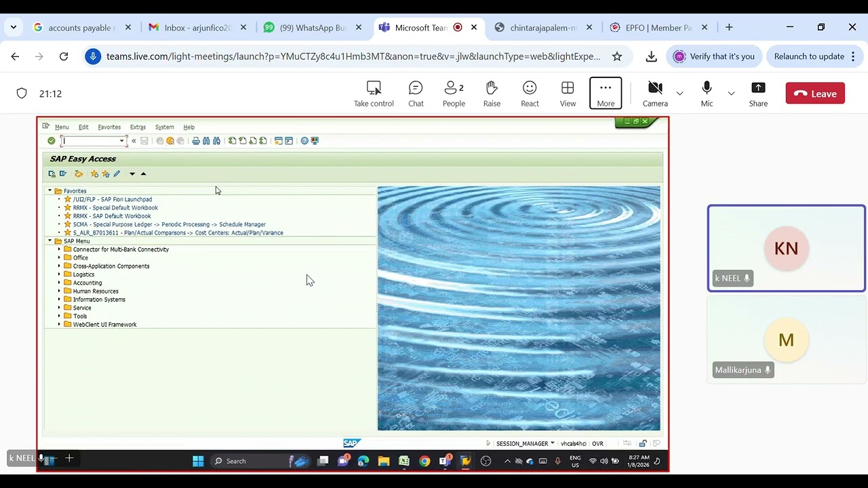Click Take control in Teams
The height and width of the screenshot is (488, 868).
[x=374, y=94]
